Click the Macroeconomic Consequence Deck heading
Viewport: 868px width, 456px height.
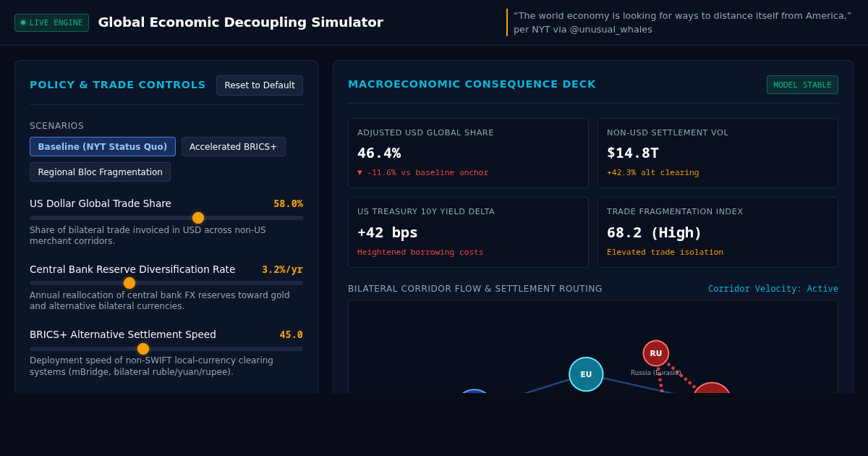472,84
